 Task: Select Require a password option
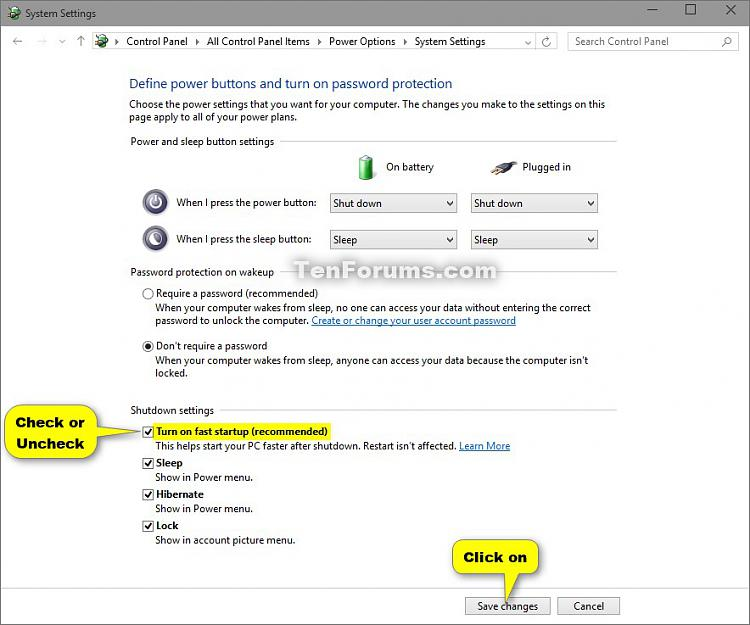pyautogui.click(x=148, y=294)
